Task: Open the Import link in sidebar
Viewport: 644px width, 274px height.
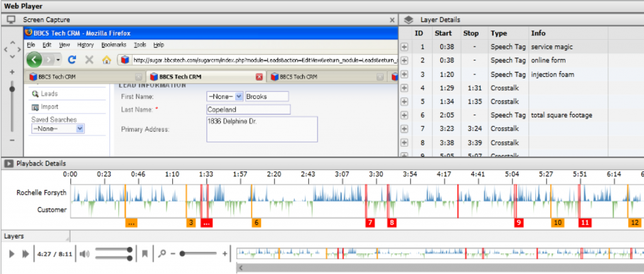Action: (50, 107)
